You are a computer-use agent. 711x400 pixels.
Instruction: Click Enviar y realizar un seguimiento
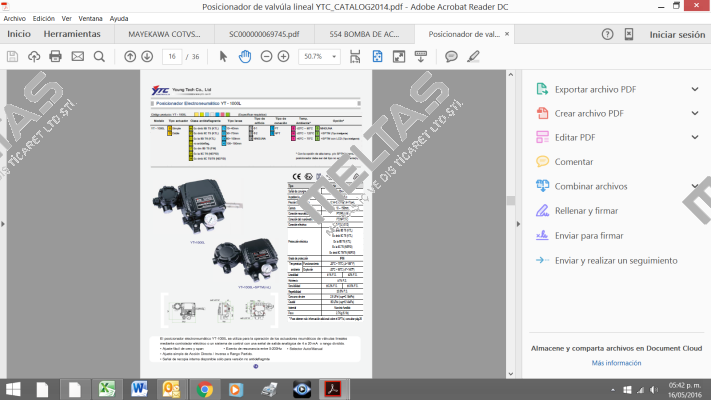(x=616, y=260)
